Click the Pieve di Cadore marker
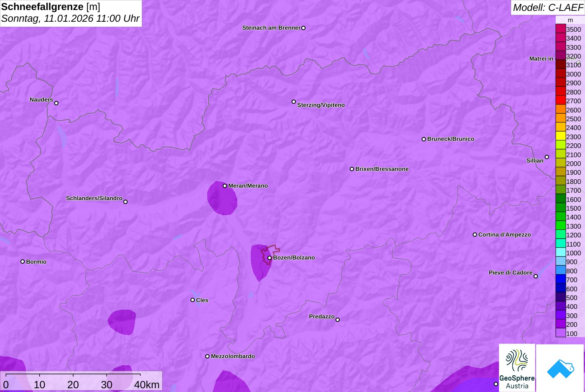 tap(536, 276)
